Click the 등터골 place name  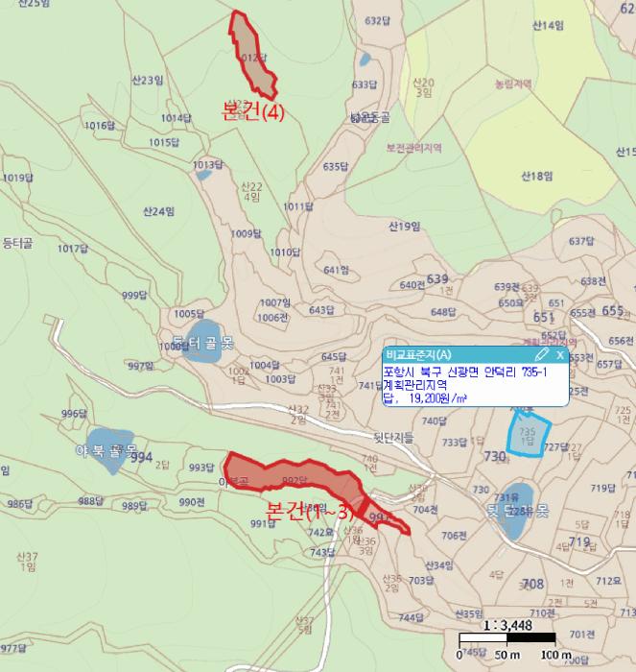[17, 244]
